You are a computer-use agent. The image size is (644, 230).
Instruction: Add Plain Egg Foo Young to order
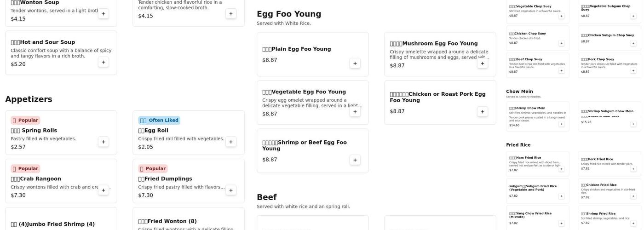pyautogui.click(x=355, y=63)
